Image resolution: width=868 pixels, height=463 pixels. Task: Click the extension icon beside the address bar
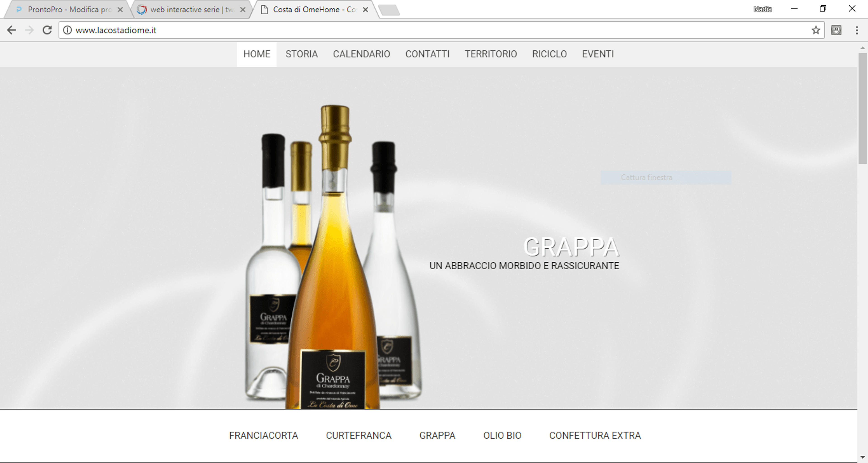pyautogui.click(x=836, y=30)
